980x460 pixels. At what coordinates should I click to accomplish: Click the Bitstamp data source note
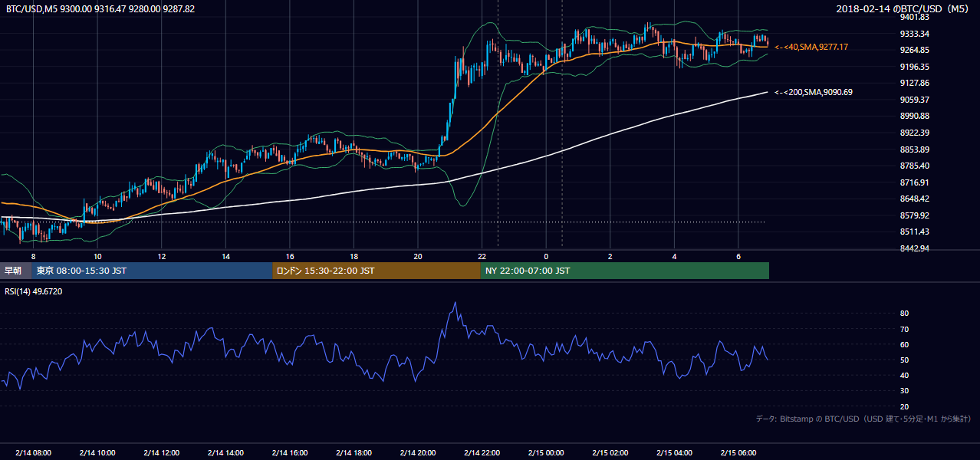coord(863,419)
